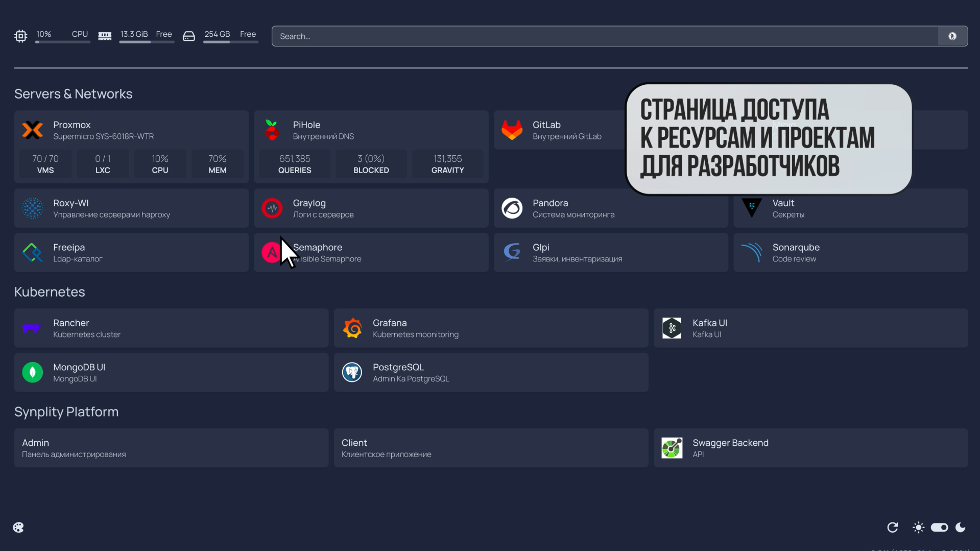Open Proxmox via its X icon
The height and width of the screenshot is (551, 980).
(32, 130)
